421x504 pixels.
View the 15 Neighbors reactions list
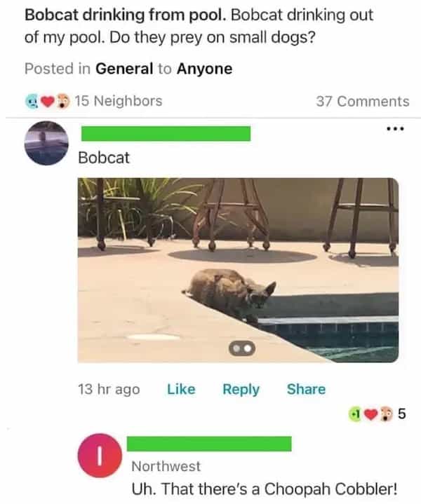coord(119,101)
